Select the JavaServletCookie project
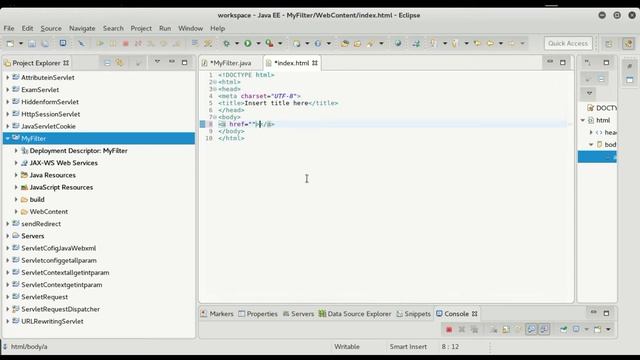 tap(48, 126)
